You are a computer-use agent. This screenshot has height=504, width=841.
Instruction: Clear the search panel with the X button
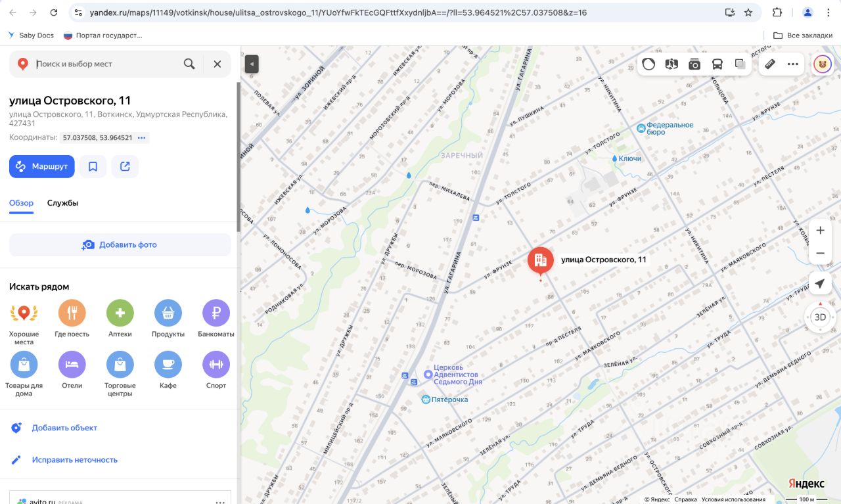(217, 64)
